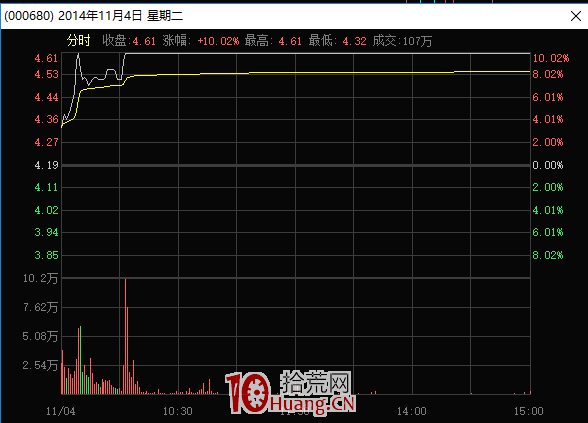Viewport: 588px width, 423px height.
Task: Select the 分时 chart label
Action: point(79,40)
